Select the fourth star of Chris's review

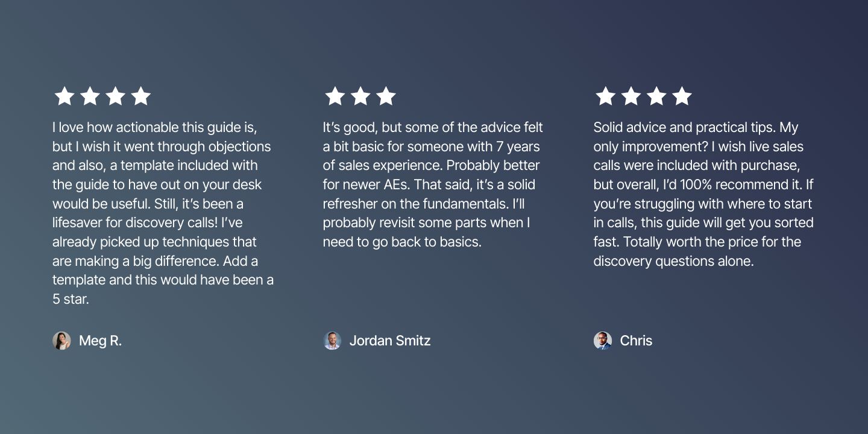point(682,96)
